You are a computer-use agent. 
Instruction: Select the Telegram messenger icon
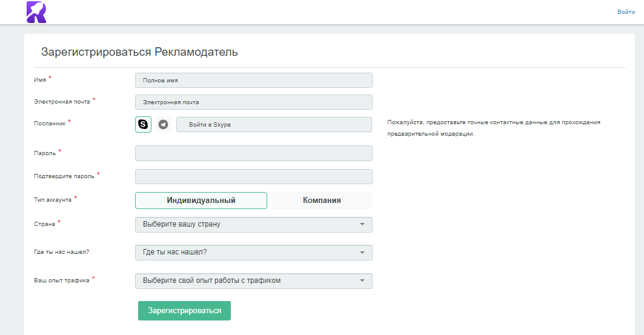click(163, 124)
